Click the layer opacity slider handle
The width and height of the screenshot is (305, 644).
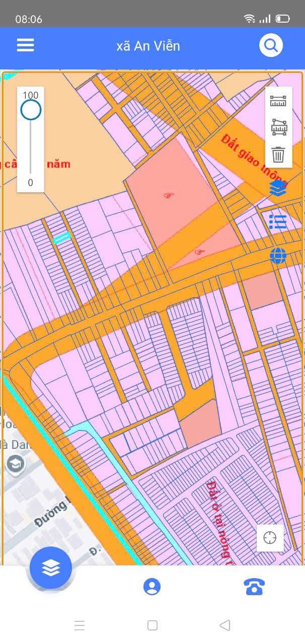click(x=31, y=110)
